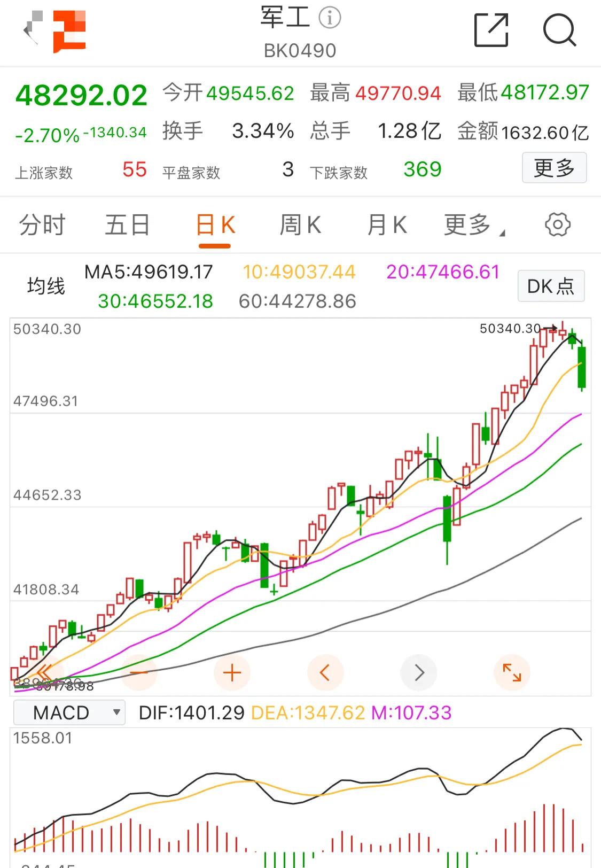Move chart right with next arrow
Image resolution: width=601 pixels, height=868 pixels.
pos(418,672)
